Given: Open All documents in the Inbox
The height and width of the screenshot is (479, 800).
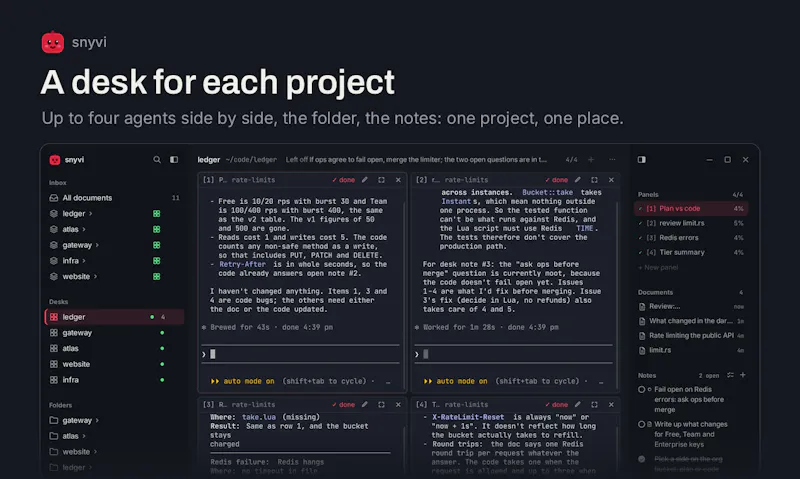Looking at the screenshot, I should [x=114, y=198].
